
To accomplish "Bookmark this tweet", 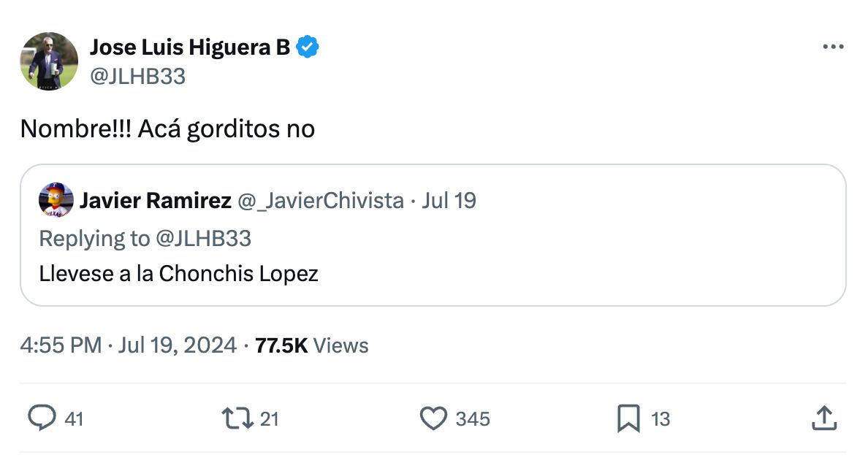I will click(628, 418).
